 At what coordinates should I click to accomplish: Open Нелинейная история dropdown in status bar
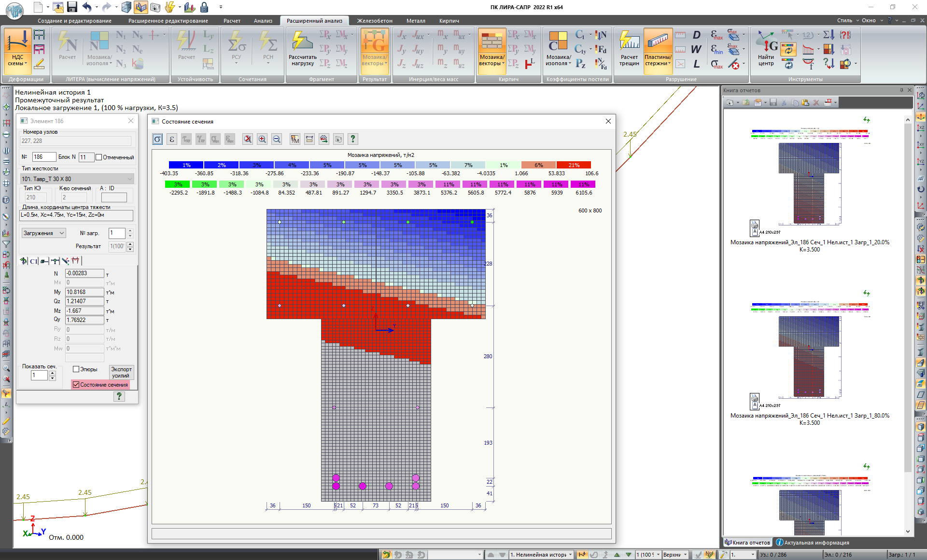(x=570, y=555)
